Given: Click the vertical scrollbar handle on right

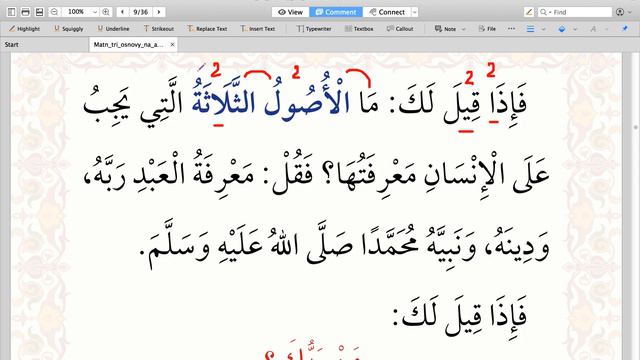Looking at the screenshot, I should (636, 127).
